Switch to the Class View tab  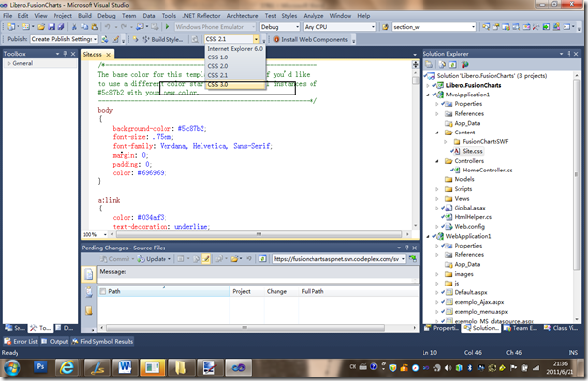[x=562, y=328]
